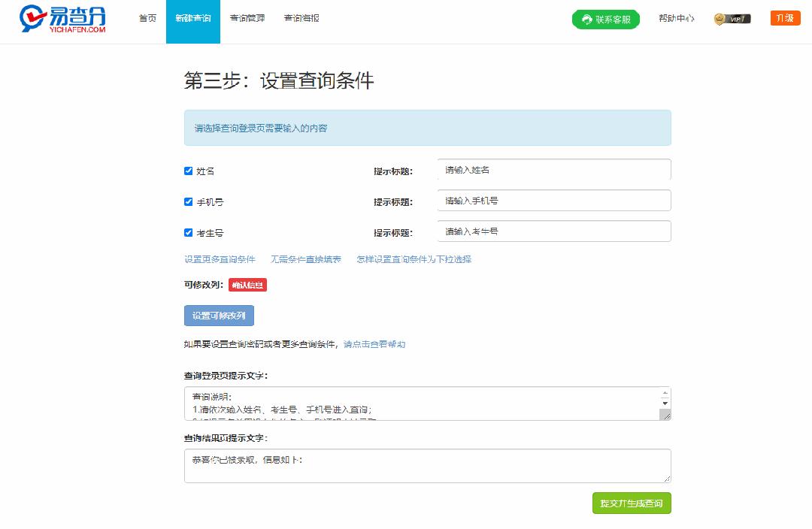Click 提交并生成查询 submit button
The image size is (812, 529).
tap(632, 503)
